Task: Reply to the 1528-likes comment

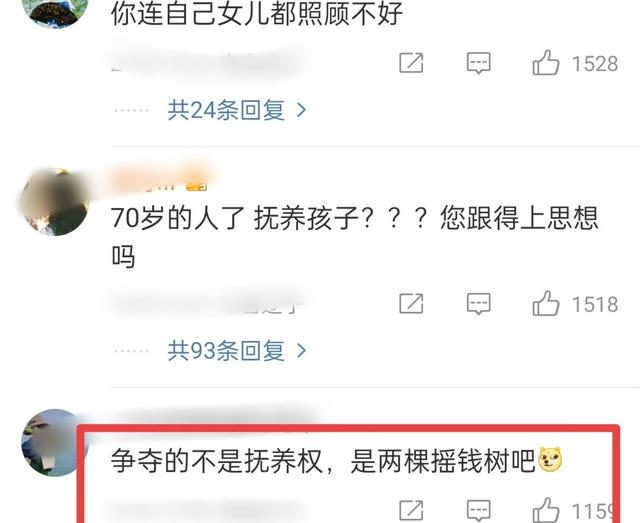Action: (x=478, y=63)
